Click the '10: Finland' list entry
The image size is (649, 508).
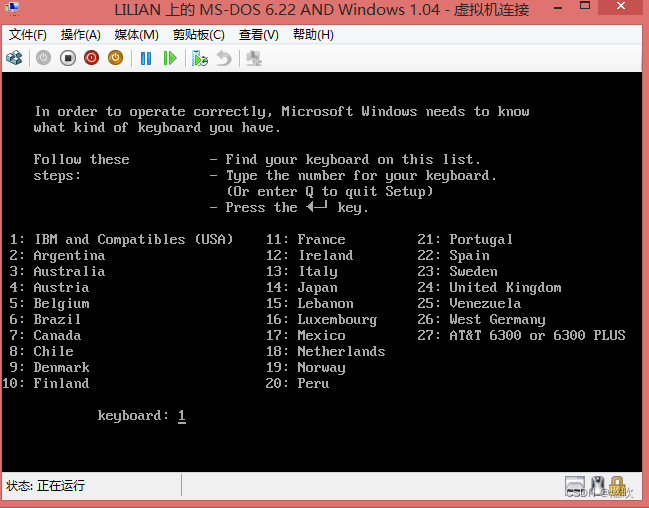tap(46, 383)
